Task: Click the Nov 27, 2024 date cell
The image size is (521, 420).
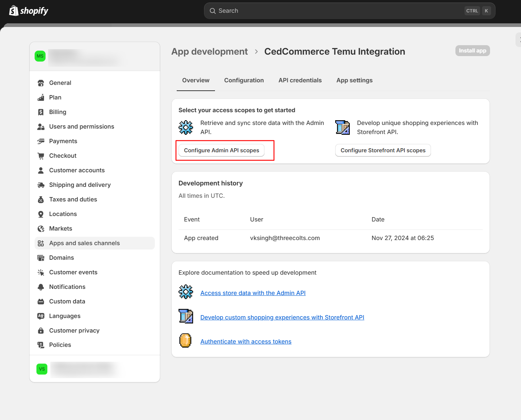Action: pos(403,238)
